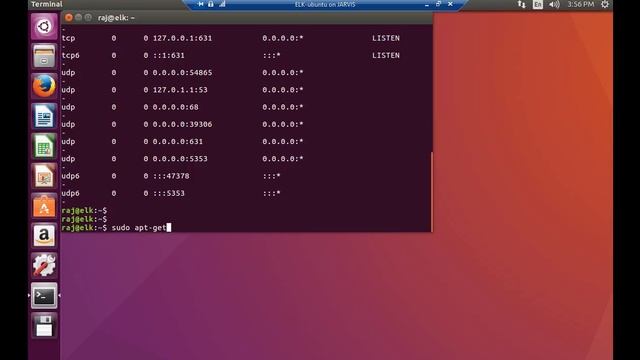
Task: Open the Files manager in launcher
Action: pyautogui.click(x=44, y=56)
